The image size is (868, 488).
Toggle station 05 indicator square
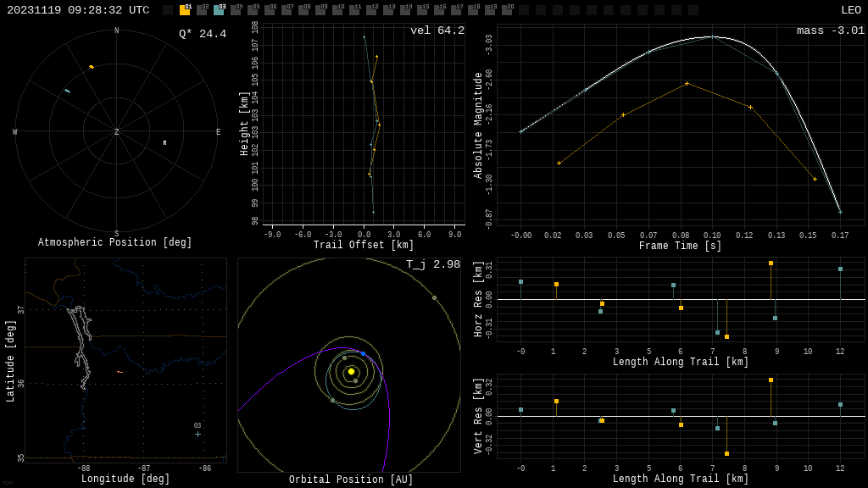click(x=253, y=10)
